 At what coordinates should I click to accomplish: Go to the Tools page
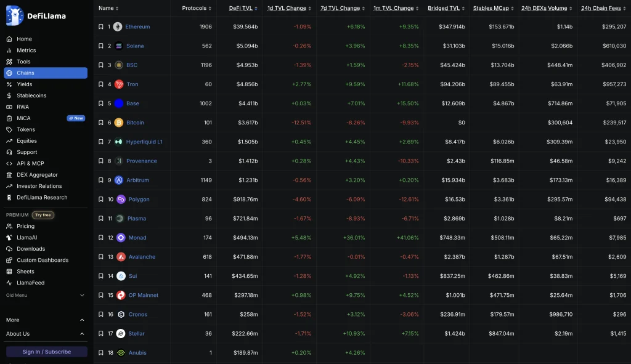click(x=23, y=62)
